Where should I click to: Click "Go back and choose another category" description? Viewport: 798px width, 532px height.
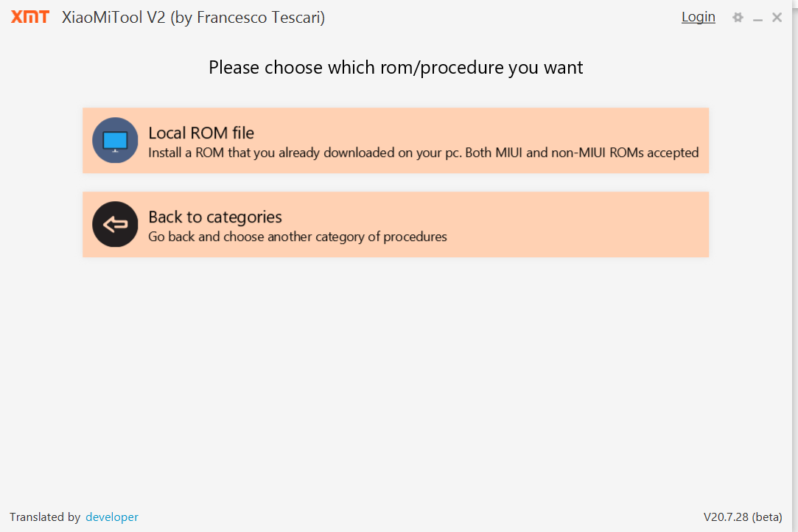coord(298,237)
